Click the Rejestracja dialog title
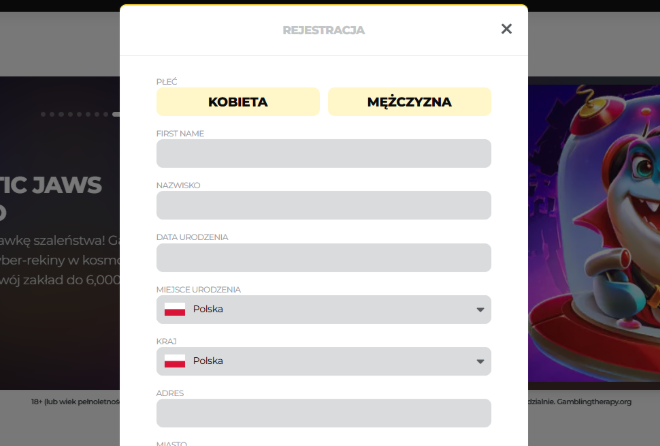 click(x=323, y=30)
